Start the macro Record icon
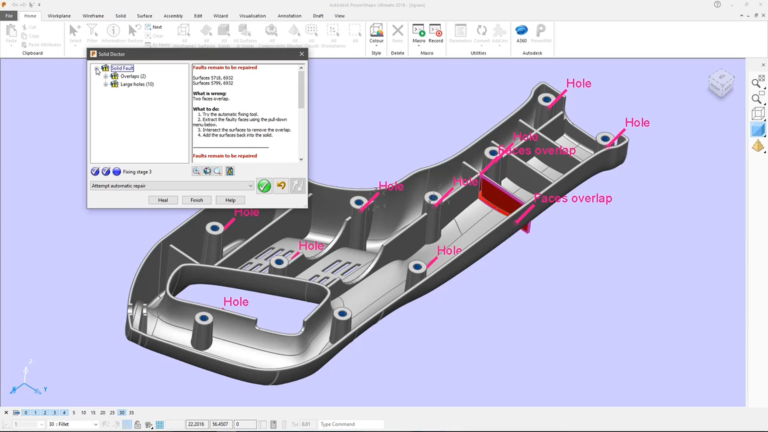The image size is (768, 432). click(x=435, y=32)
